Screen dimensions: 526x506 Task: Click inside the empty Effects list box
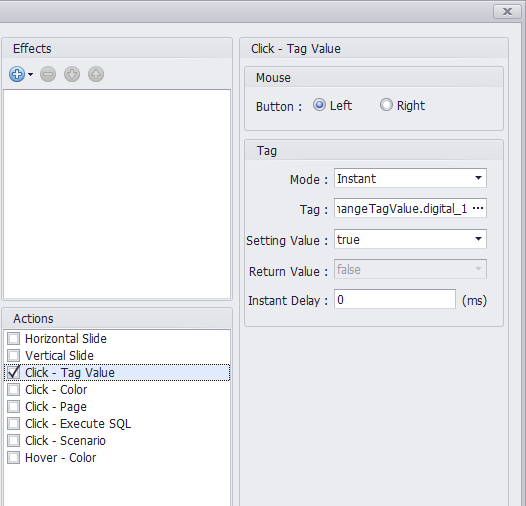(117, 194)
